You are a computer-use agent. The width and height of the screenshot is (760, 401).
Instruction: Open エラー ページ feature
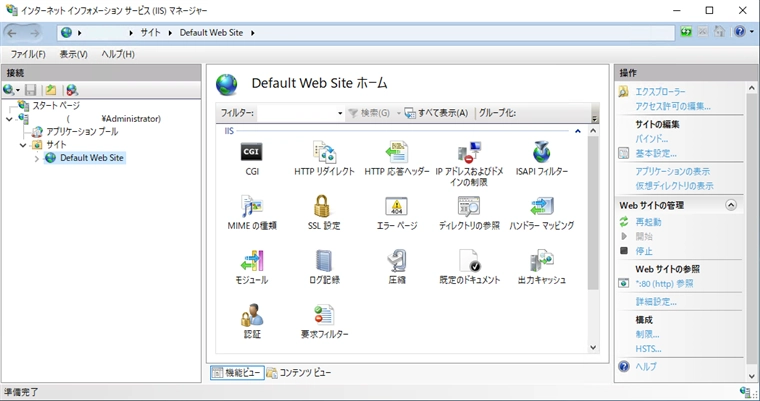[397, 213]
